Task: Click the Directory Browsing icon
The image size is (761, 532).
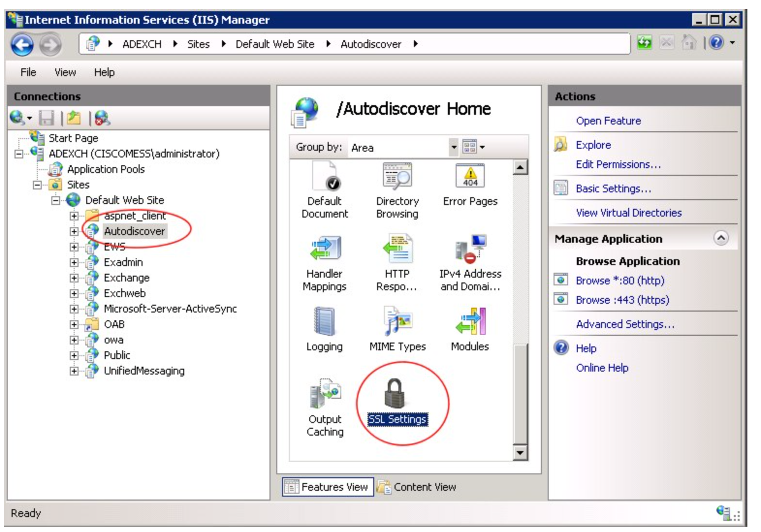Action: tap(397, 177)
